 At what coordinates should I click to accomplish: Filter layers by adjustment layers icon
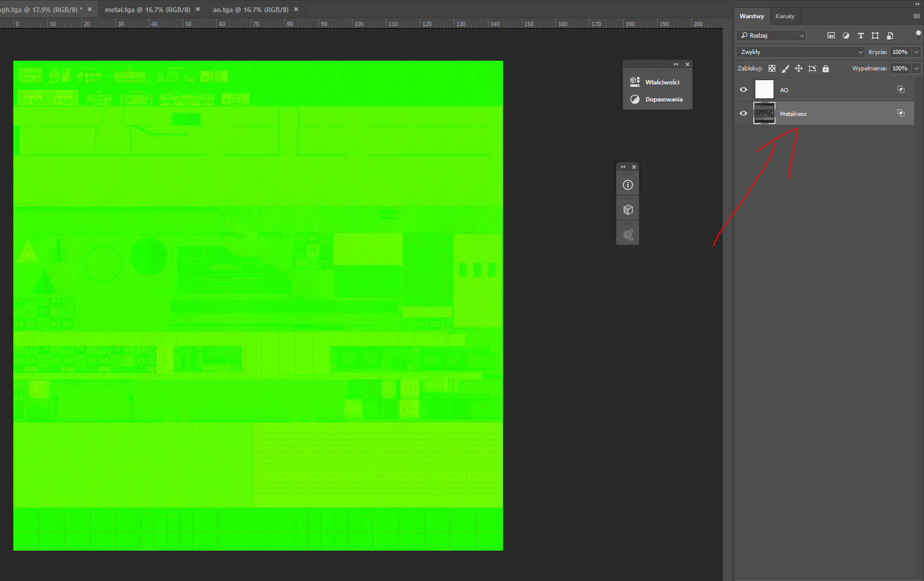click(846, 36)
